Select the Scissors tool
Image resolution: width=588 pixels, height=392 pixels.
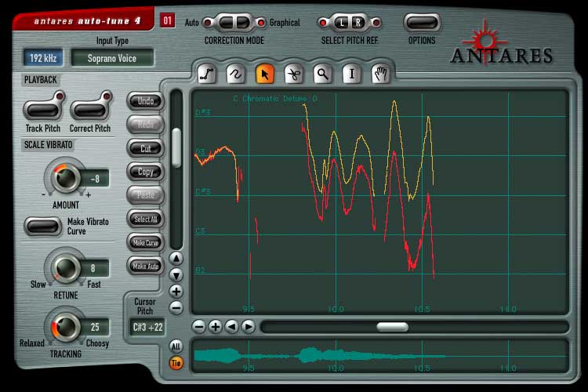tap(294, 74)
